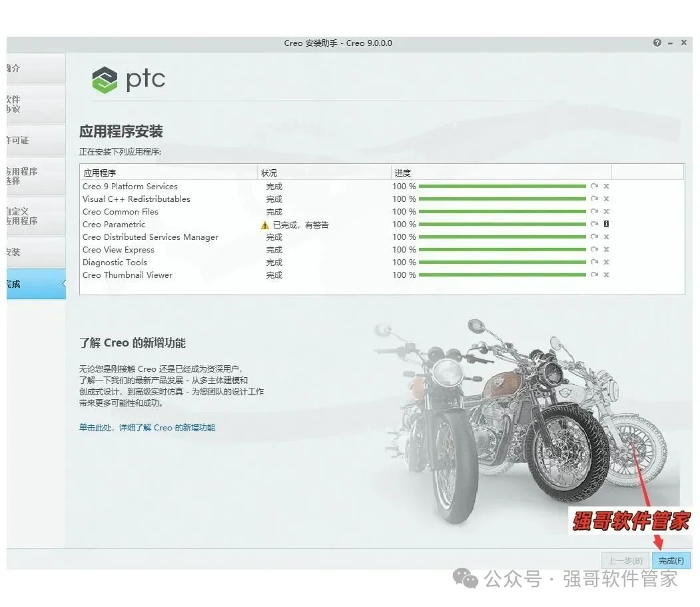This screenshot has width=700, height=607.
Task: Select the Creo Parametric row name
Action: 114,225
